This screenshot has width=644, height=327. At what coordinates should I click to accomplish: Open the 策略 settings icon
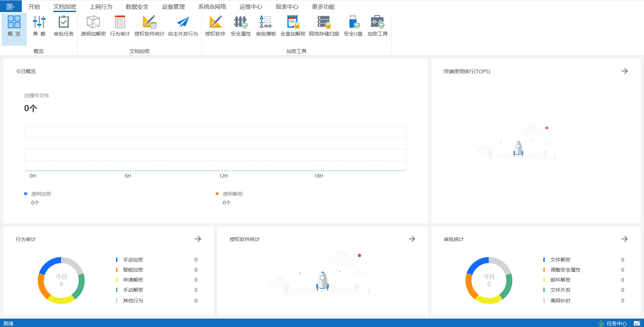click(39, 26)
